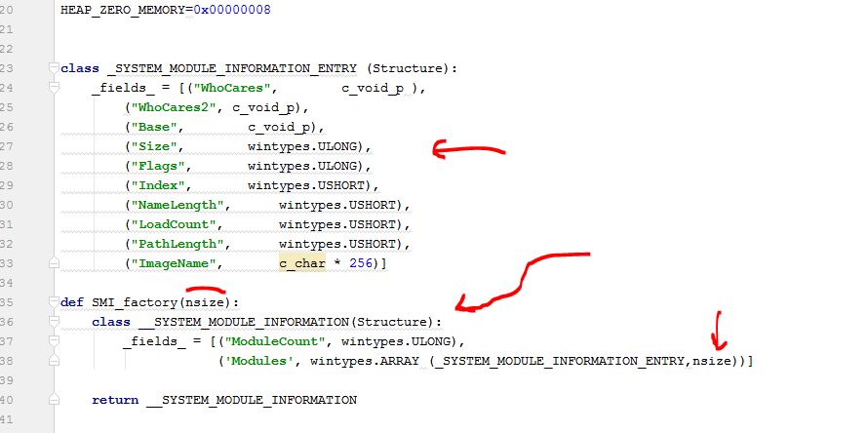Collapse the nested __SYSTEM_MODULE_INFORMATION class fold
The image size is (868, 433).
56,322
